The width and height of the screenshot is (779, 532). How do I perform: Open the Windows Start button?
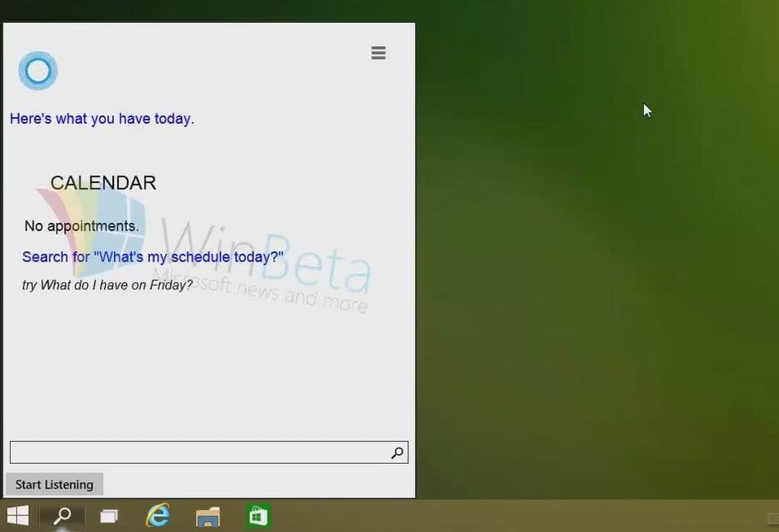click(x=18, y=516)
